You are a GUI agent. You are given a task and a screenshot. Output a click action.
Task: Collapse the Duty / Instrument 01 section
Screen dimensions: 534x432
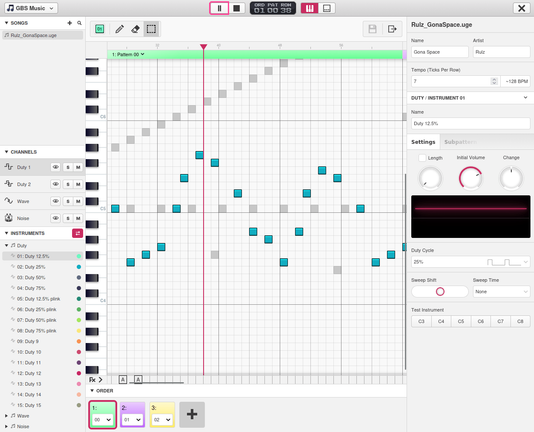click(525, 98)
